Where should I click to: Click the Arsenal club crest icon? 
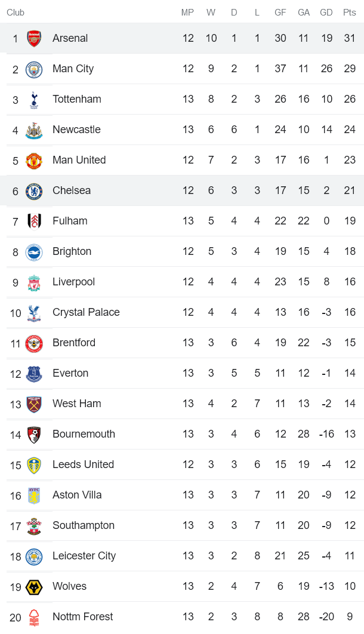point(34,39)
